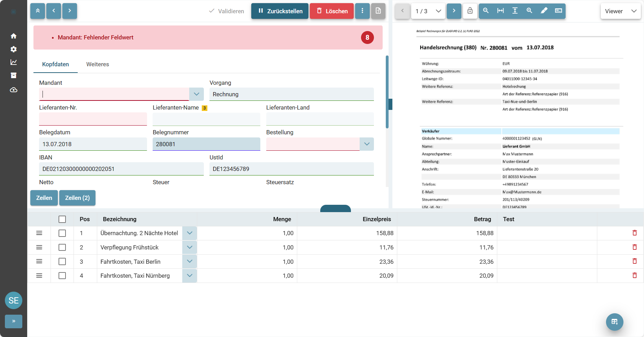Open the statistics chart icon in sidebar

(14, 62)
